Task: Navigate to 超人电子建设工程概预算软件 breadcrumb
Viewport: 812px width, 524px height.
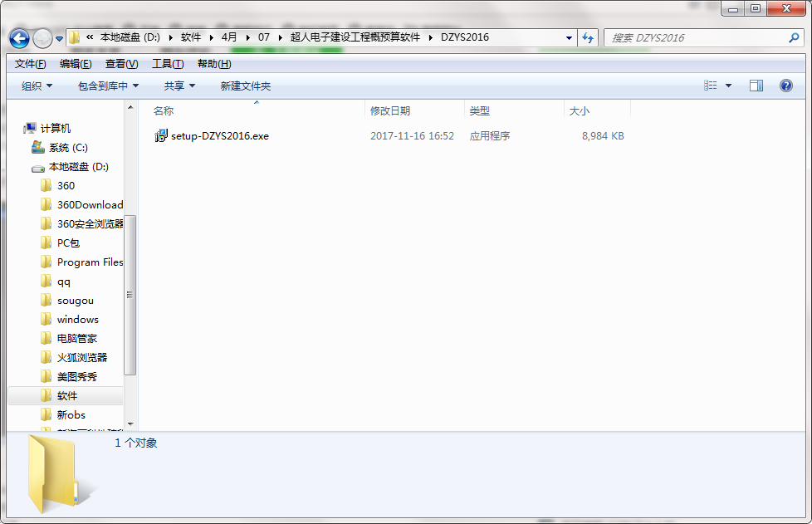Action: coord(355,37)
